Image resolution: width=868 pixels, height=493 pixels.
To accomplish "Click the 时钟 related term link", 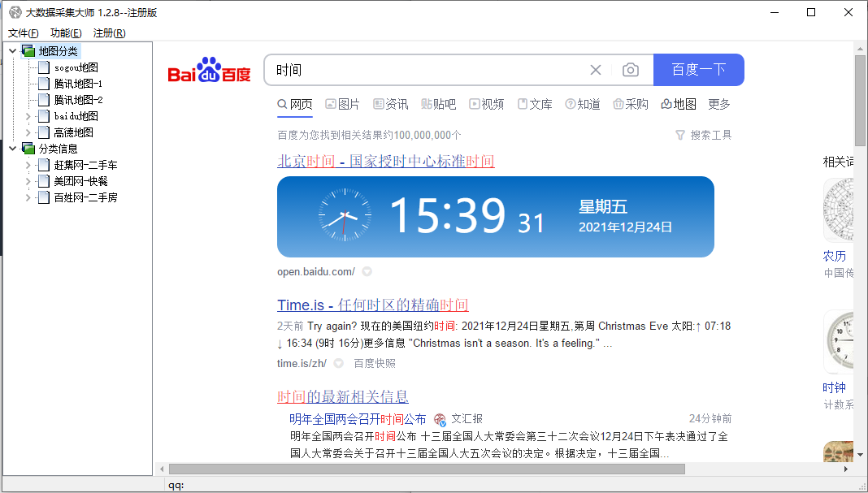I will pos(834,387).
